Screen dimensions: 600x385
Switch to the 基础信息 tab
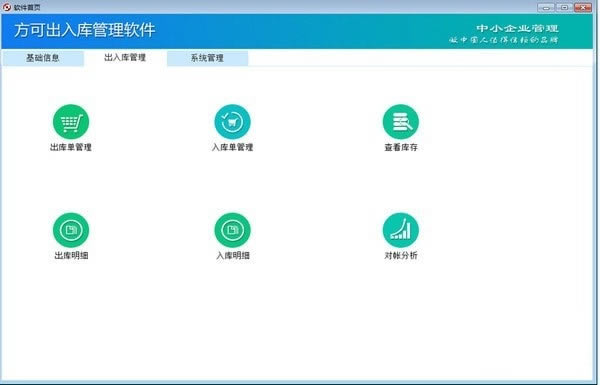(x=43, y=58)
